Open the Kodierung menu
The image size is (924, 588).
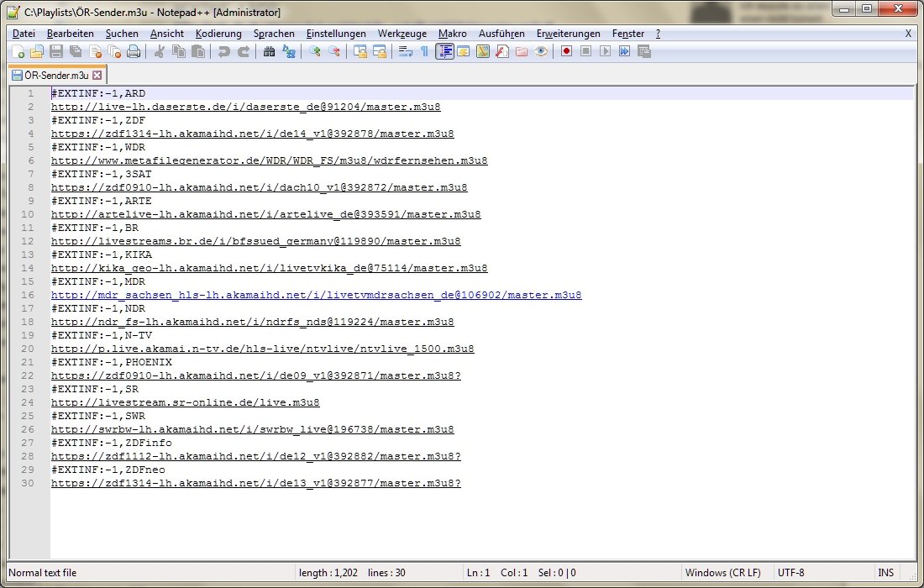[x=218, y=34]
